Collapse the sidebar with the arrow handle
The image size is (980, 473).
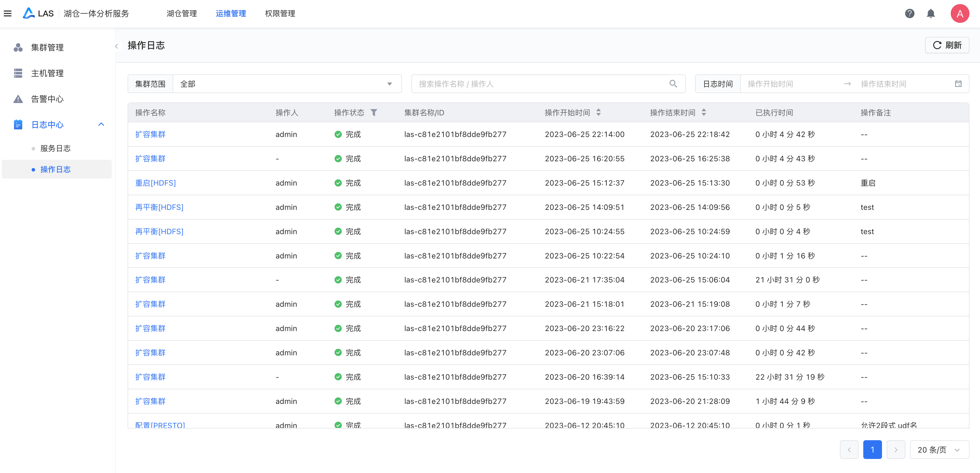[116, 47]
